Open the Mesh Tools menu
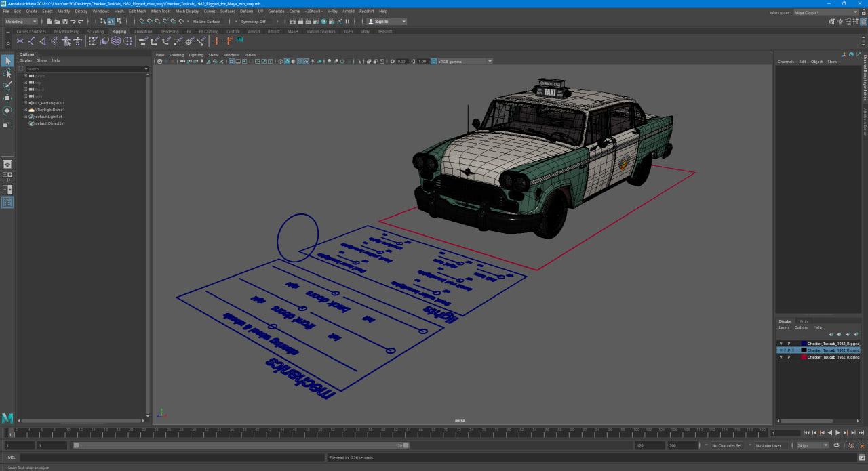Image resolution: width=868 pixels, height=471 pixels. pos(161,12)
